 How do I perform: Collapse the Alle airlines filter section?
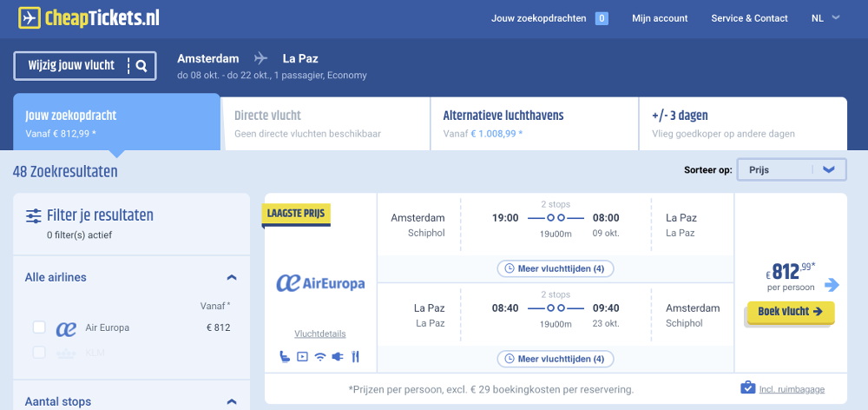coord(232,277)
